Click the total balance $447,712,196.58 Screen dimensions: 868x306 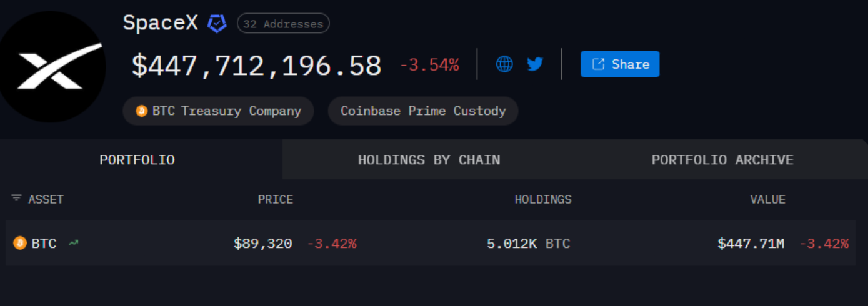coord(256,66)
